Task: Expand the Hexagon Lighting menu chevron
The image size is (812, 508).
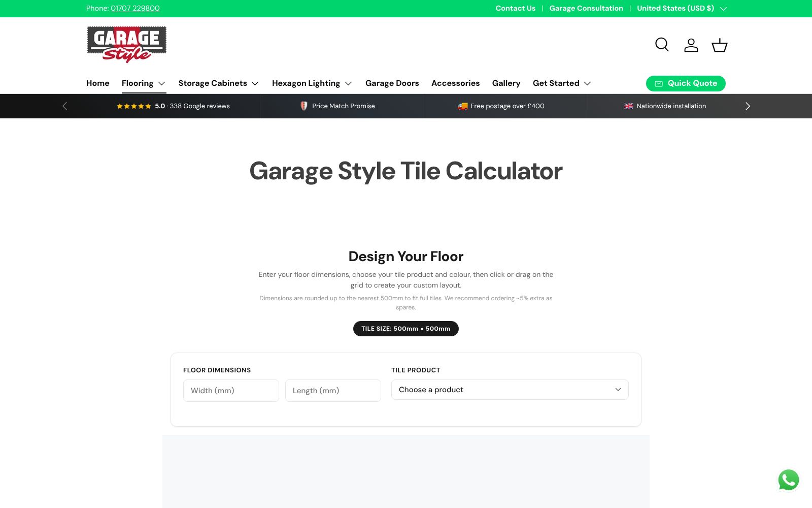Action: point(348,83)
